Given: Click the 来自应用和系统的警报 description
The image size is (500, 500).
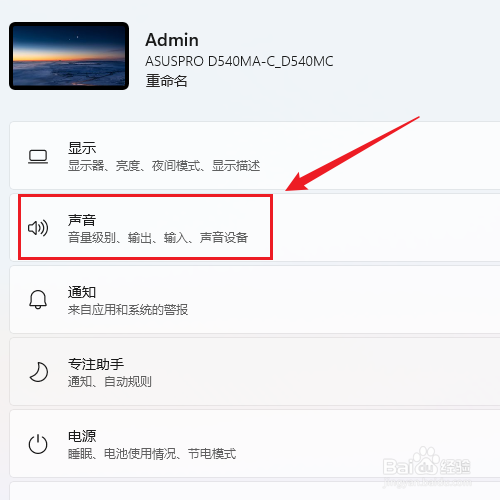Looking at the screenshot, I should click(x=128, y=310).
